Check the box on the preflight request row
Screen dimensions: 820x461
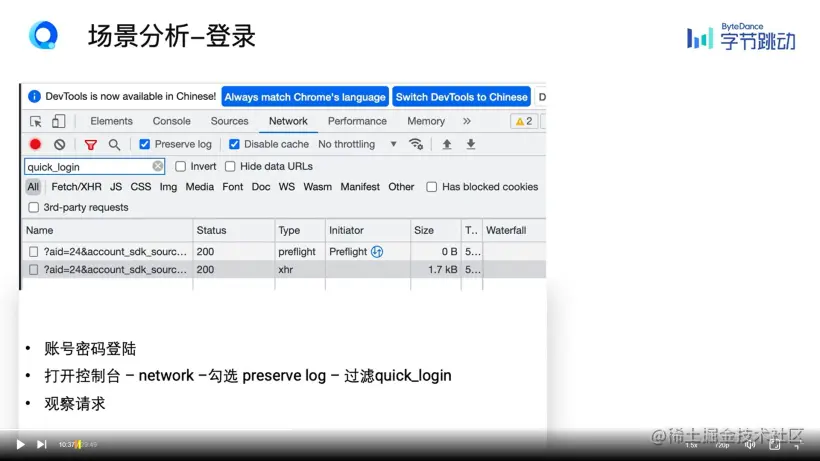pos(33,252)
